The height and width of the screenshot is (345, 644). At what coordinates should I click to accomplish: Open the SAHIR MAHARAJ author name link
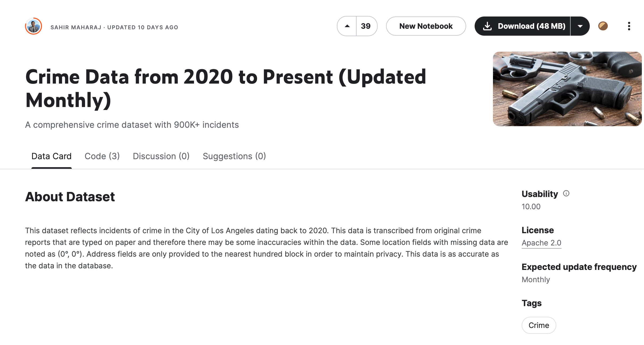coord(76,27)
